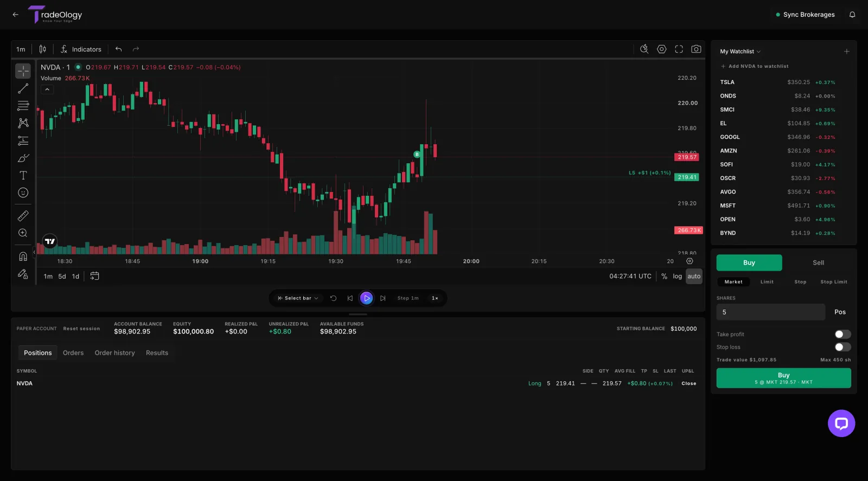Open the Select bar dropdown
Image resolution: width=868 pixels, height=481 pixels.
298,298
